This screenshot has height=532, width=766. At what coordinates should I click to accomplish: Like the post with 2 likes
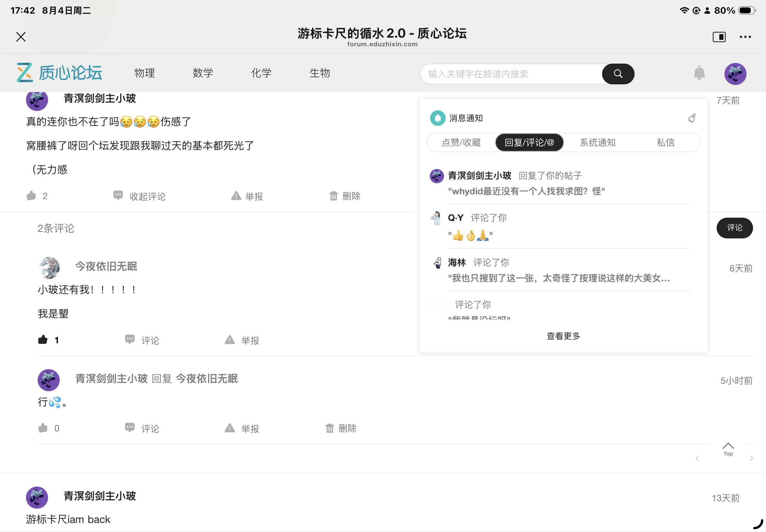click(37, 196)
